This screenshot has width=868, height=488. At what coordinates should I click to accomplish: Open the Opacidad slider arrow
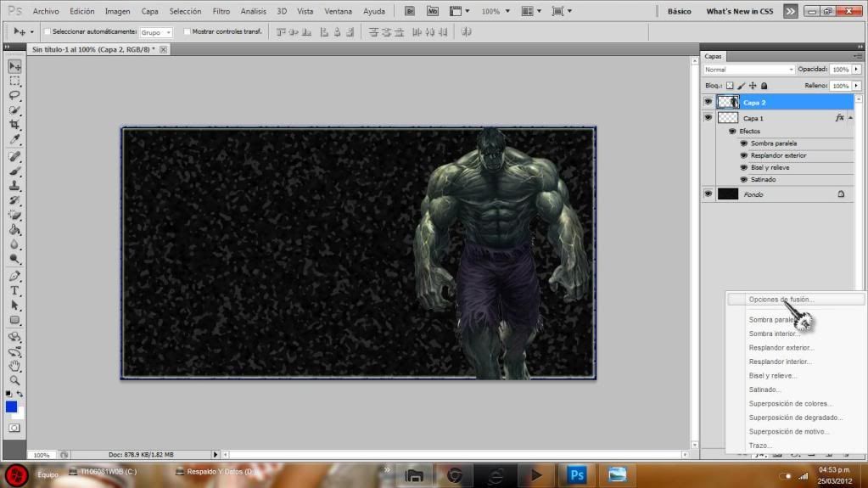point(856,70)
